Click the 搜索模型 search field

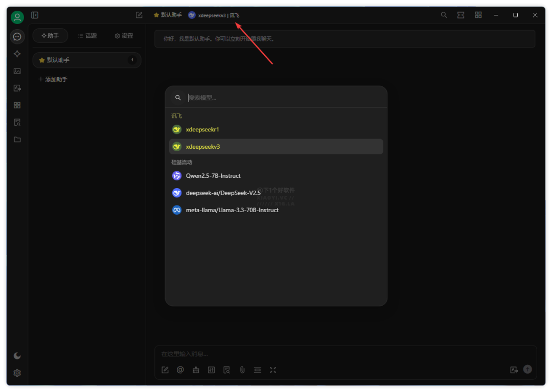[281, 98]
